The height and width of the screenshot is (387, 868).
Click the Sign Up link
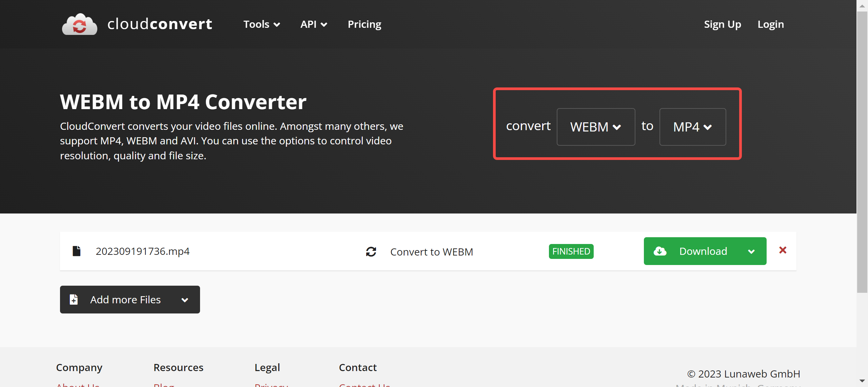click(x=723, y=24)
